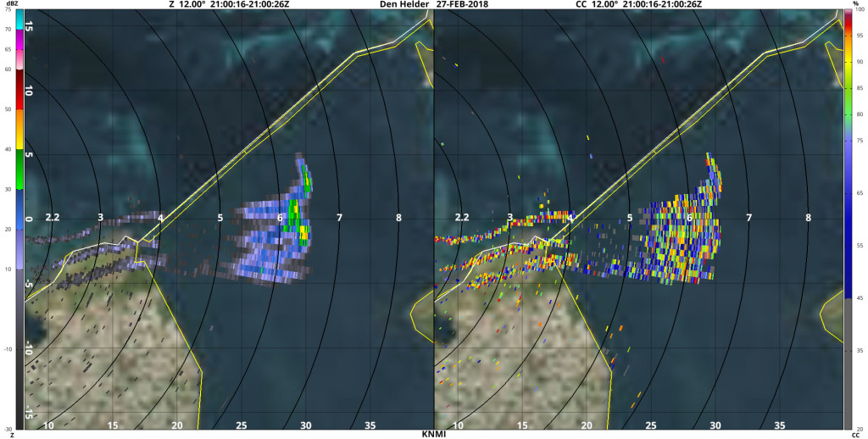Click bottom distance label '25' in CC panel
The image size is (868, 439).
click(x=650, y=425)
